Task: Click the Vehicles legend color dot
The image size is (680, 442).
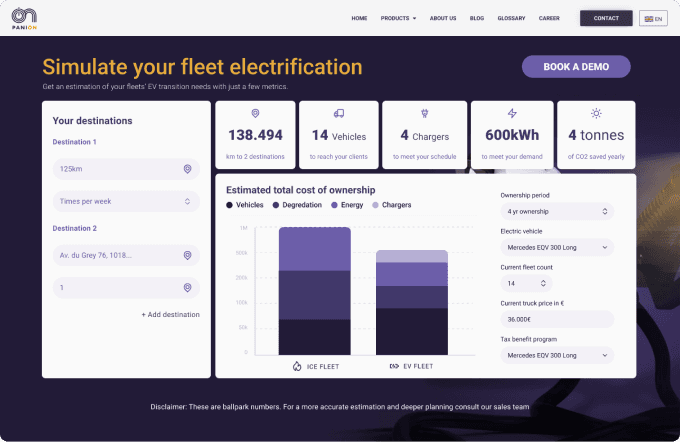Action: pos(229,205)
